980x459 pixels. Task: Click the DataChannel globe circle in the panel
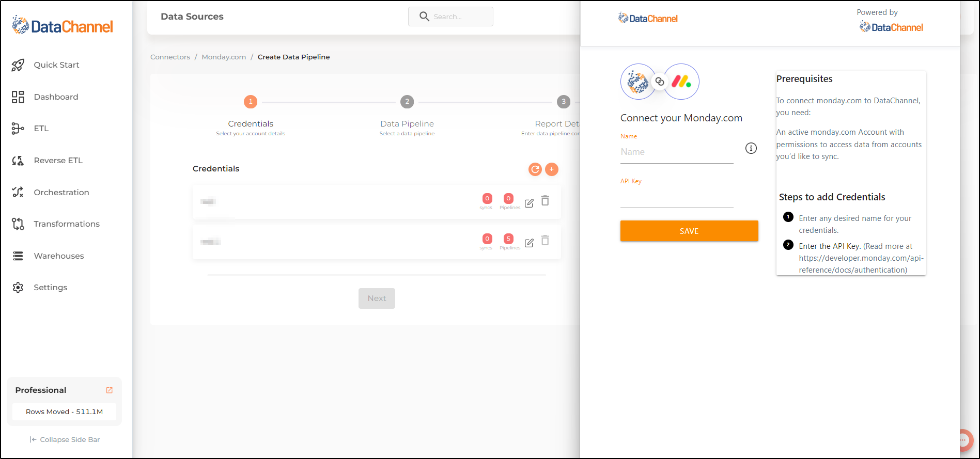point(638,82)
